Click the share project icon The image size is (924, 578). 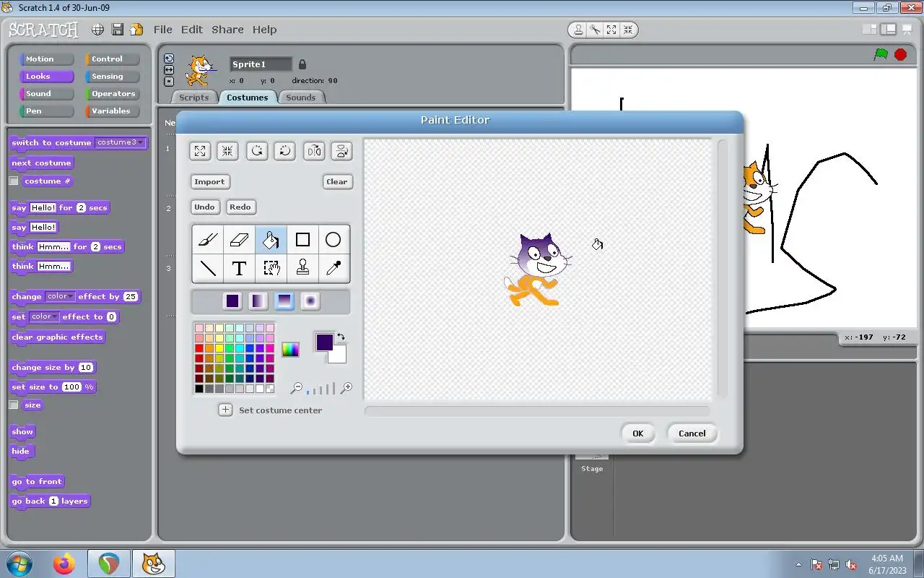(x=136, y=30)
